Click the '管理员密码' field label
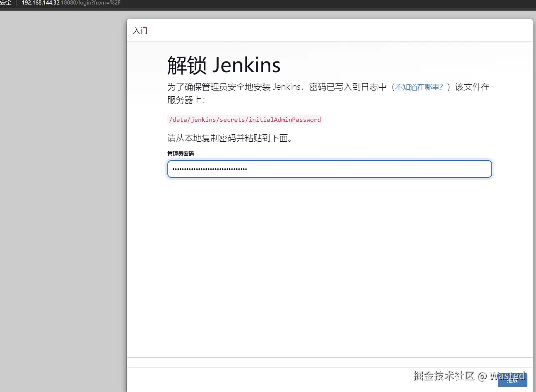The image size is (536, 392). (180, 154)
